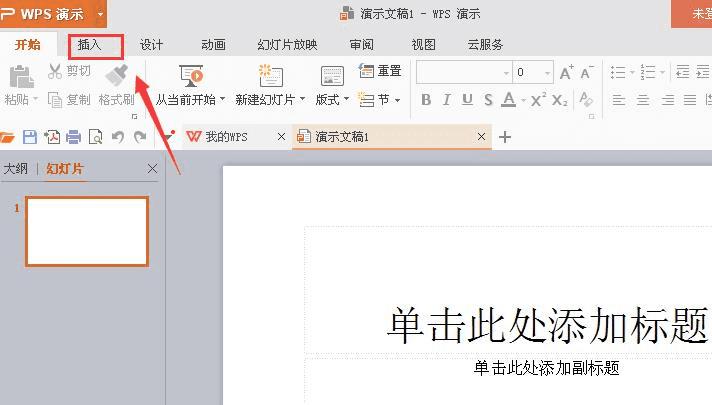Screen dimensions: 712x405
Task: Click the subtitle placeholder 单击此处添加副标题
Action: coord(546,368)
